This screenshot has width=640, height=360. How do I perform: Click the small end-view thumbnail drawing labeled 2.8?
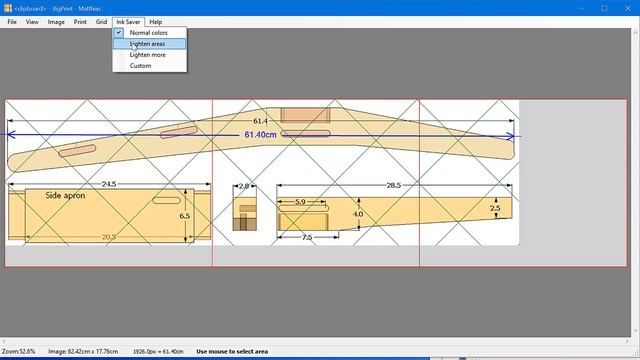point(244,214)
